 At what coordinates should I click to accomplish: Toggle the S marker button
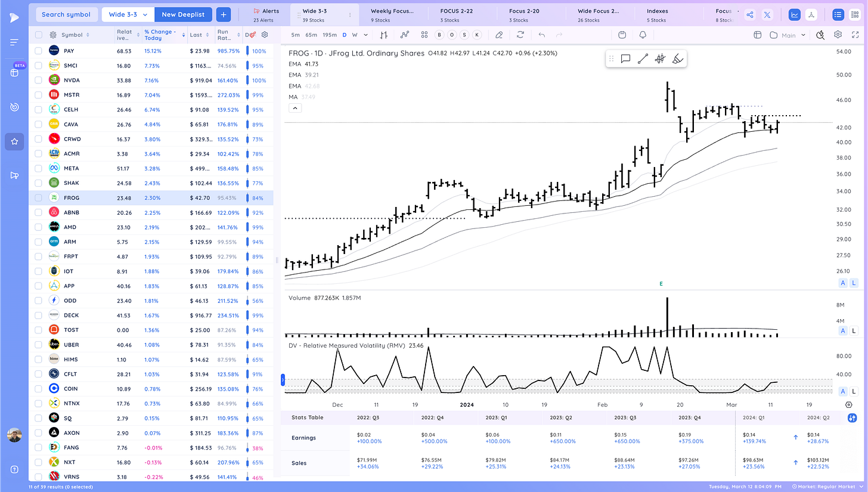(x=464, y=35)
